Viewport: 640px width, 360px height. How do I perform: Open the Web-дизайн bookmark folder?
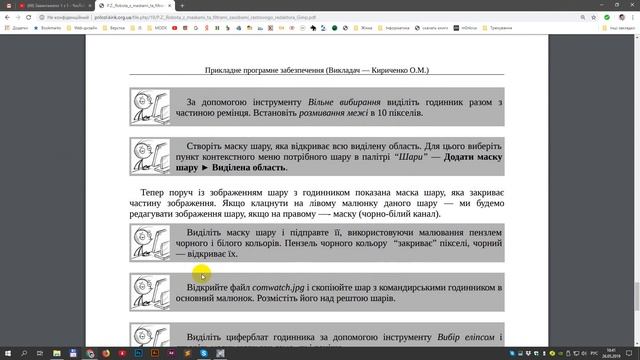82,28
